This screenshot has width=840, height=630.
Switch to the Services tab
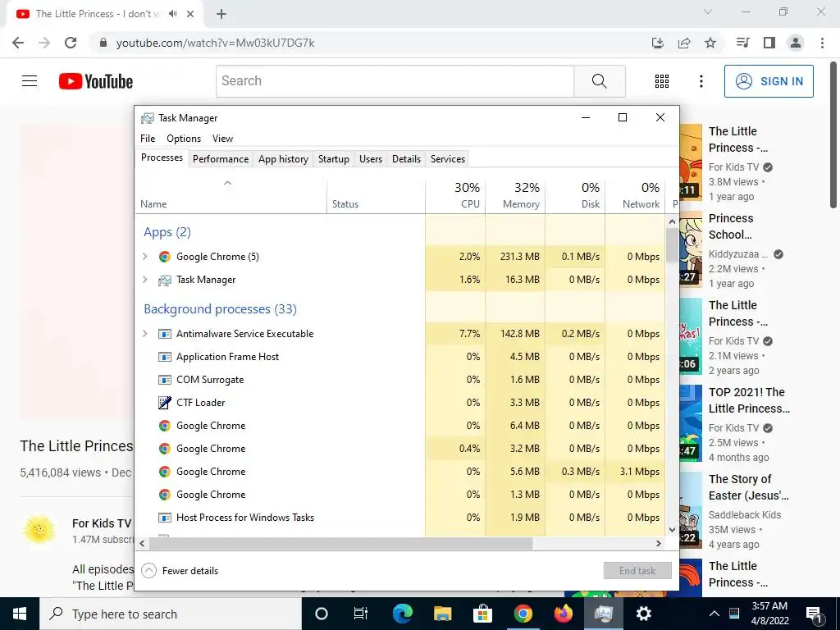tap(448, 159)
